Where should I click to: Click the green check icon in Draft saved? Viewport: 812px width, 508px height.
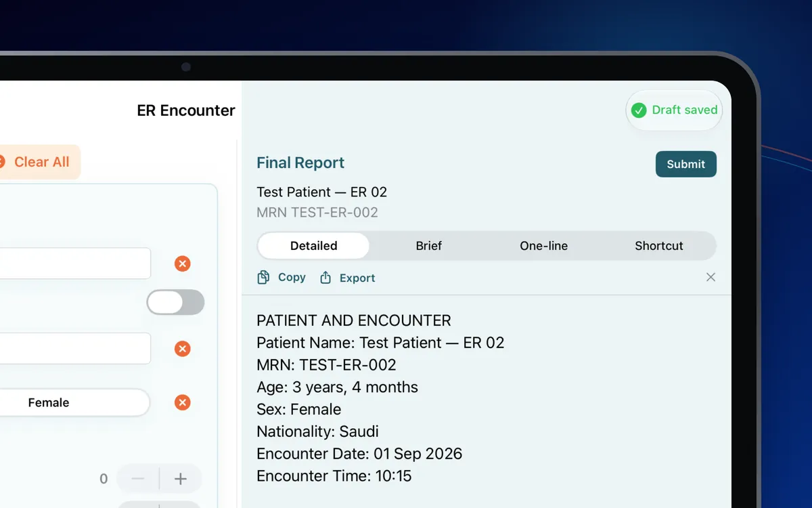(x=639, y=110)
